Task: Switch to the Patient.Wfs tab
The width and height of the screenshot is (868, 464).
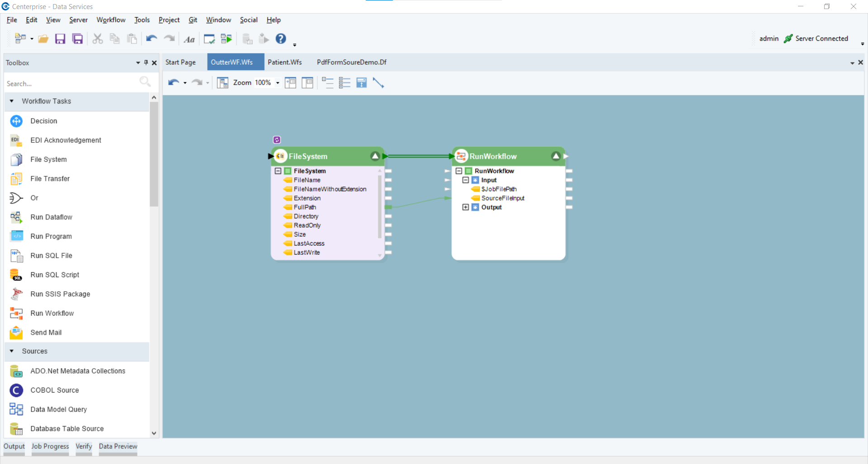Action: (284, 62)
